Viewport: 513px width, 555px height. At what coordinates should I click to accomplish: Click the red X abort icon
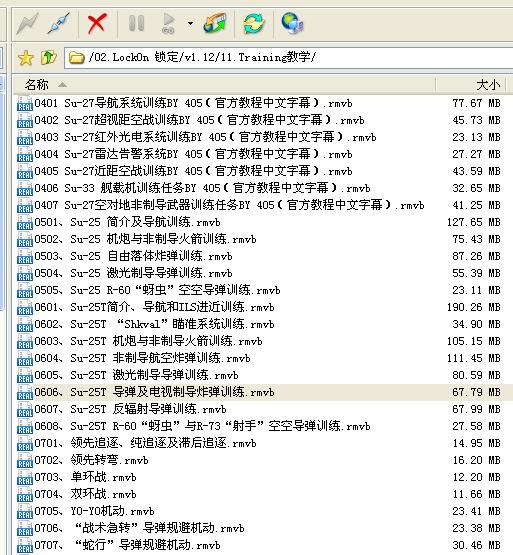coord(97,23)
